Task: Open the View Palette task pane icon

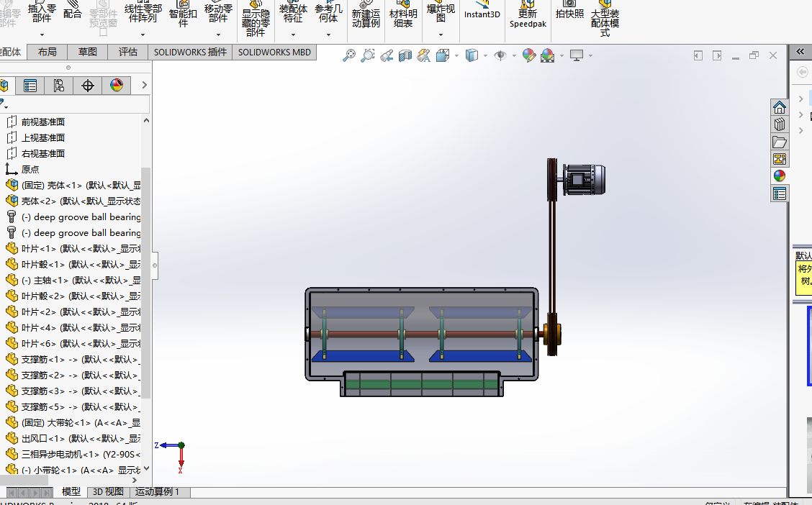Action: tap(780, 159)
